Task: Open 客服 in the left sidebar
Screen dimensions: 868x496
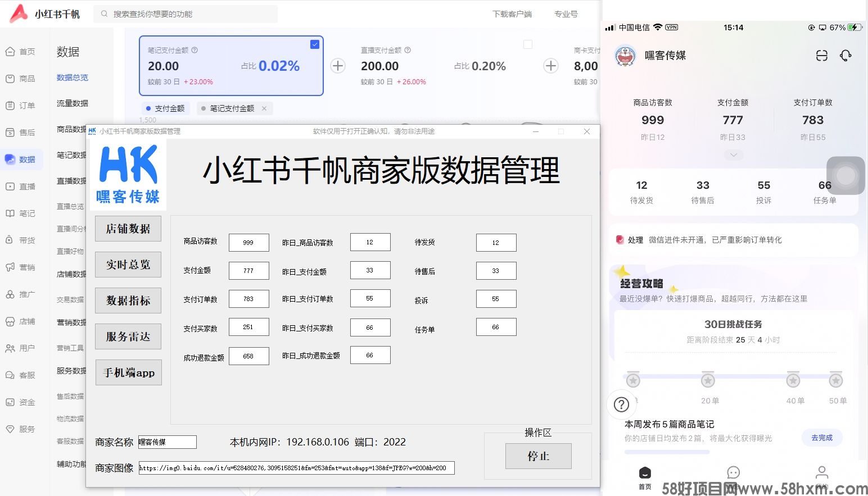Action: click(20, 375)
